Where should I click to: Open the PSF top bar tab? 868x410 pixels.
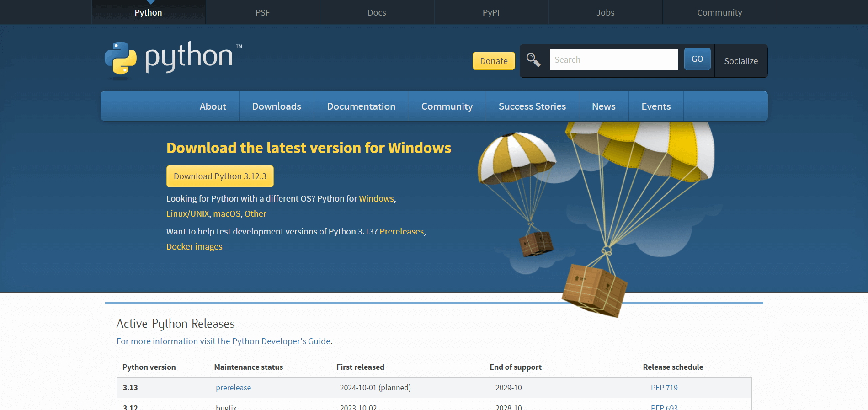(262, 12)
